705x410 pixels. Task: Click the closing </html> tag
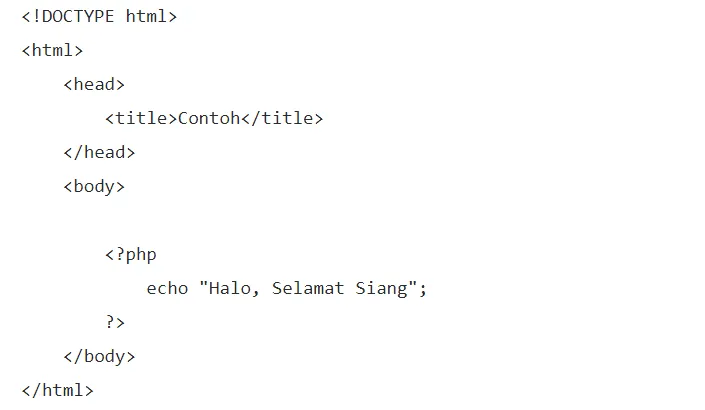[57, 391]
